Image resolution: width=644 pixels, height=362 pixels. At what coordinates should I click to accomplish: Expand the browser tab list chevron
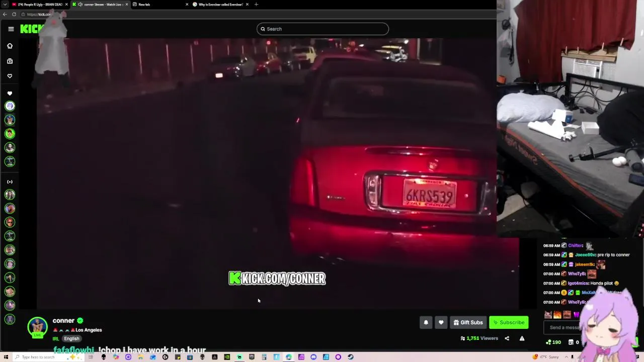coord(5,5)
